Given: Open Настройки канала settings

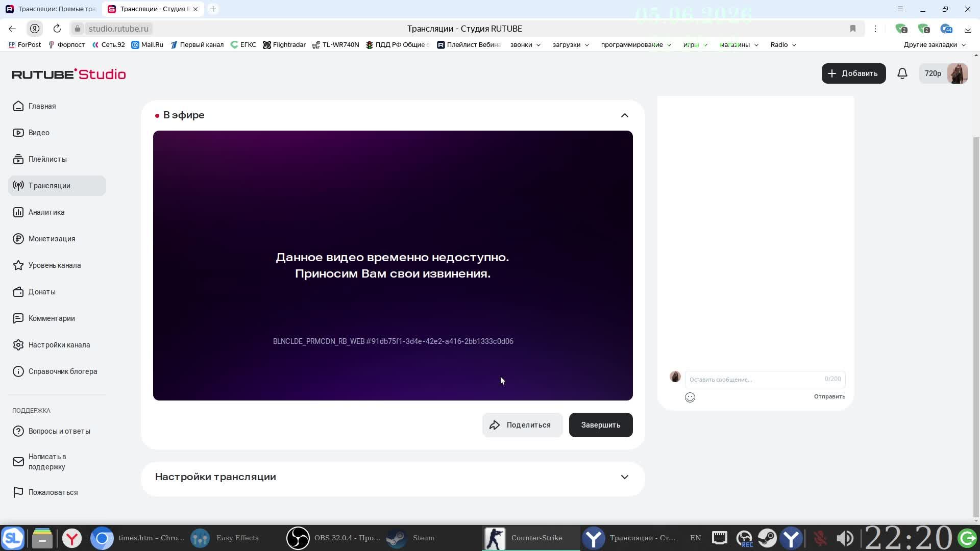Looking at the screenshot, I should point(57,345).
